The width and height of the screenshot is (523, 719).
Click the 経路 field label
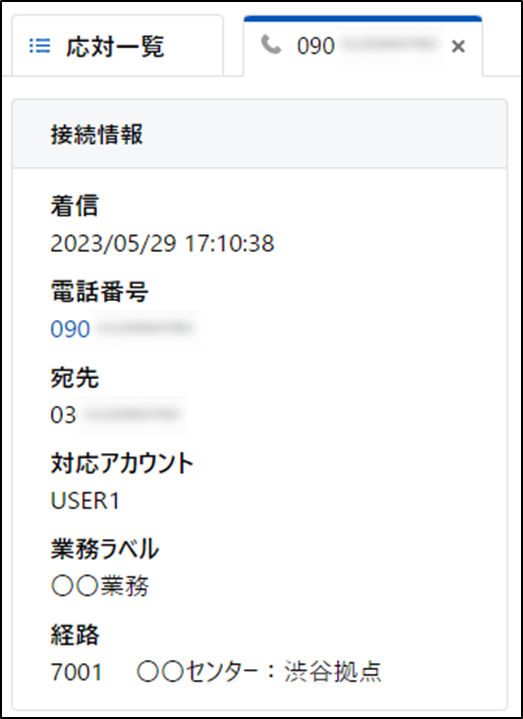point(75,635)
